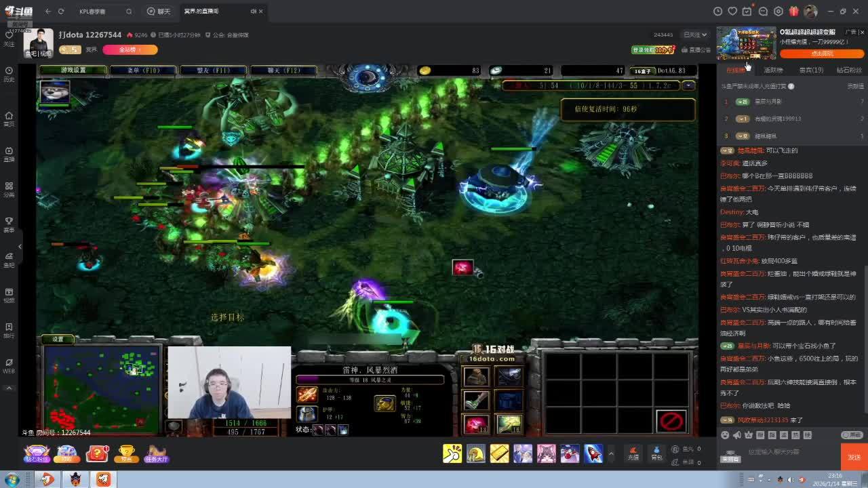Expand the gift bar up arrow
This screenshot has width=868, height=488.
(611, 453)
